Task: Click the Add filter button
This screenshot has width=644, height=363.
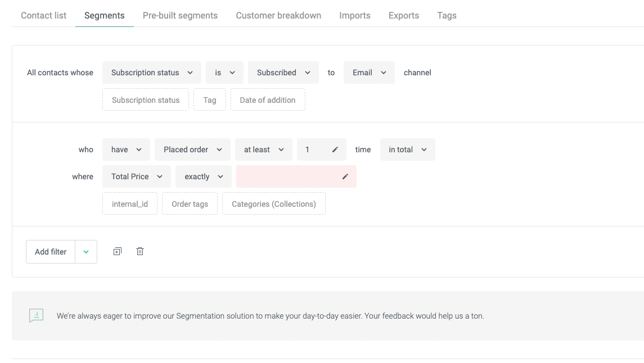Action: click(x=51, y=252)
